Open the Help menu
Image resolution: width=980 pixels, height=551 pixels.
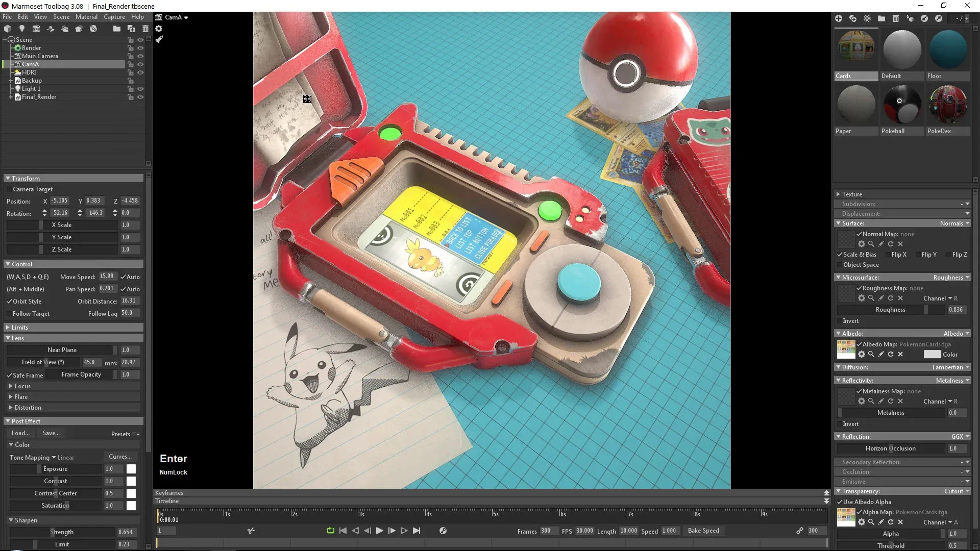pos(138,17)
